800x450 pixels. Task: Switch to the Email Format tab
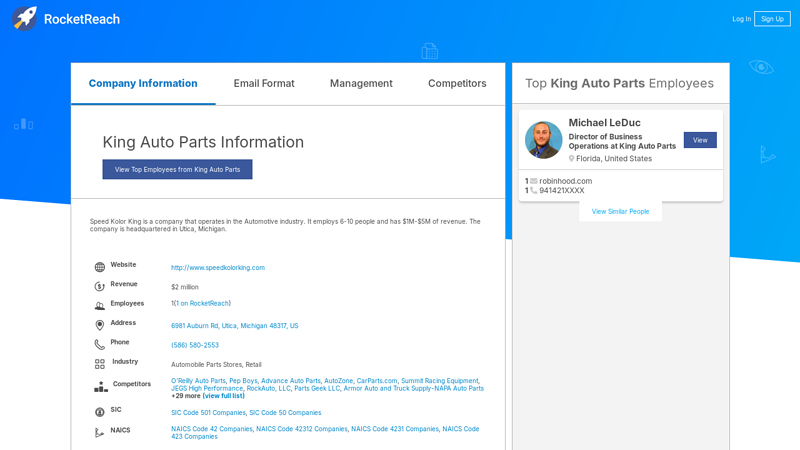coord(264,83)
